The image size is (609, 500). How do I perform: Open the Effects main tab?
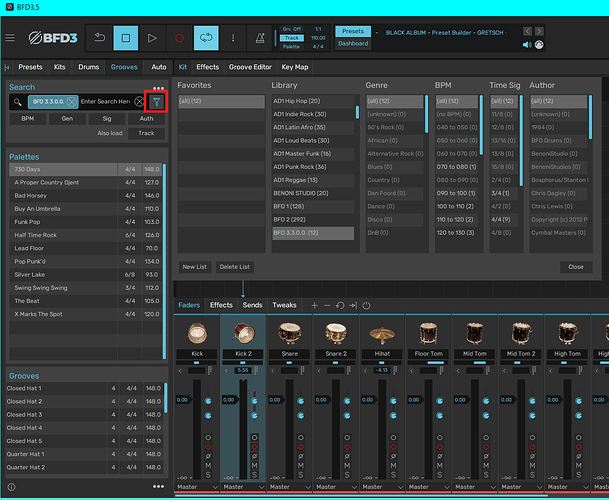click(207, 67)
